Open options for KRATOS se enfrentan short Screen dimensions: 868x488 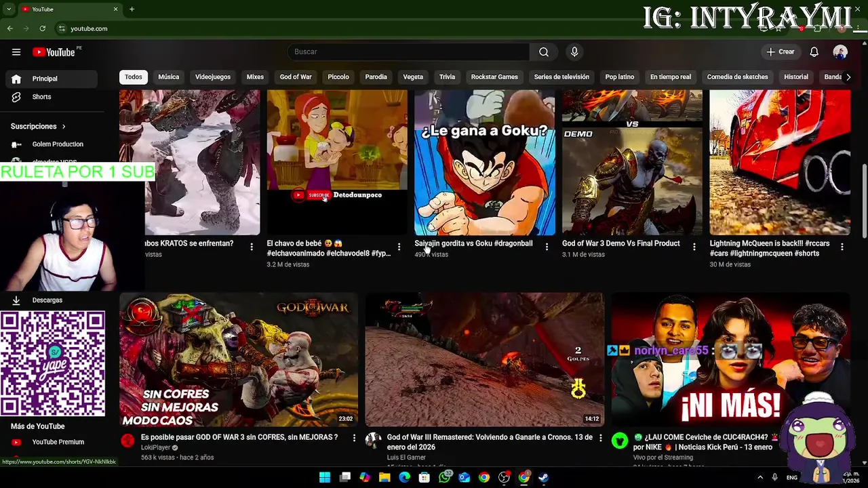click(x=252, y=247)
